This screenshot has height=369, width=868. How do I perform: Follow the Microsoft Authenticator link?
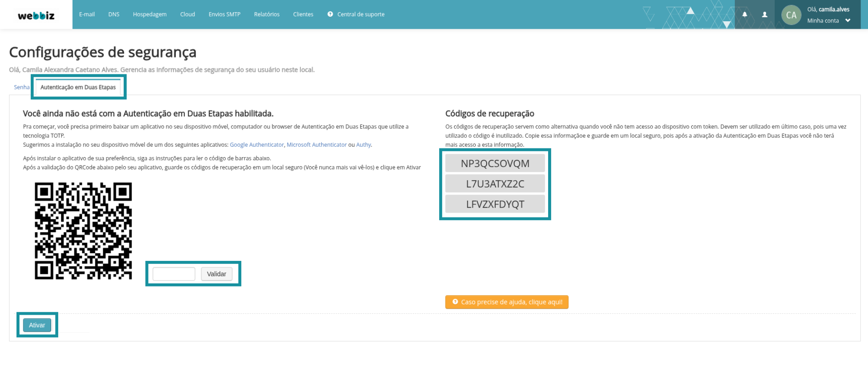[x=316, y=145]
